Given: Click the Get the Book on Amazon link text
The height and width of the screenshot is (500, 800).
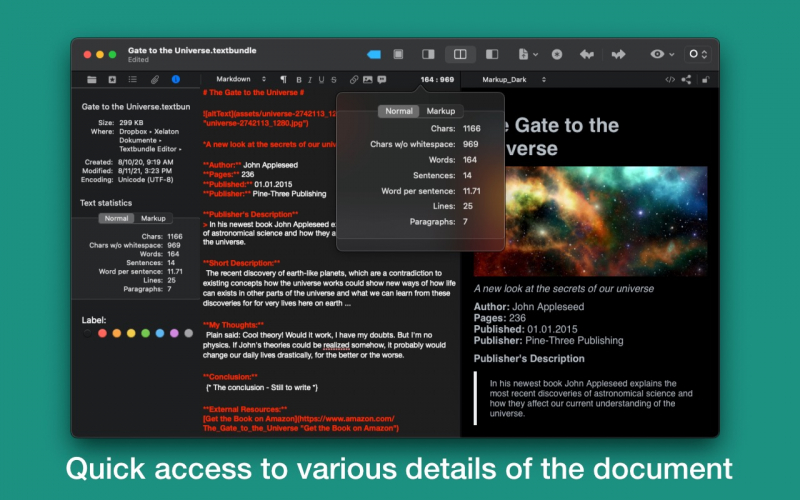Looking at the screenshot, I should [x=250, y=419].
